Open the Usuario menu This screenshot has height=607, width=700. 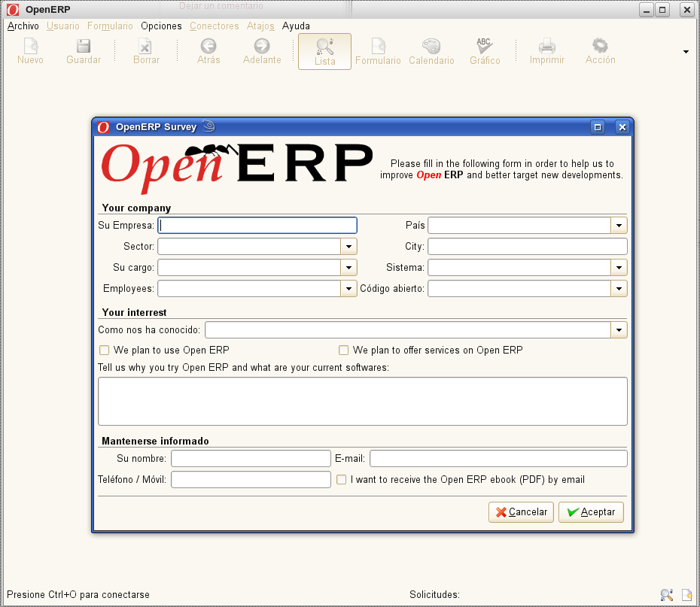[x=63, y=26]
